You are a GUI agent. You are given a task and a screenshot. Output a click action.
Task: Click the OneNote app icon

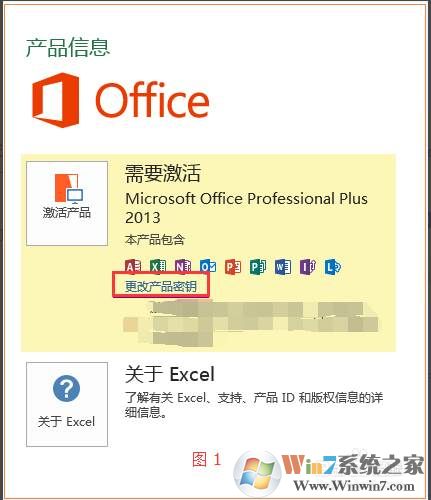pos(183,266)
